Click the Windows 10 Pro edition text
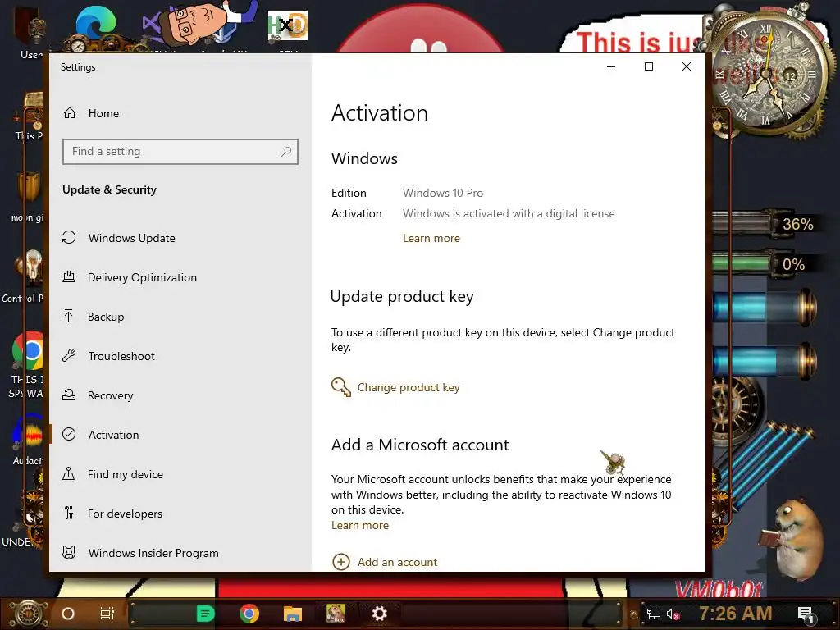Image resolution: width=840 pixels, height=630 pixels. tap(443, 193)
